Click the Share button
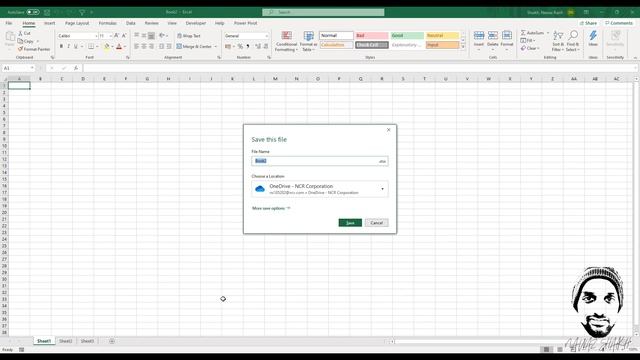 [588, 23]
